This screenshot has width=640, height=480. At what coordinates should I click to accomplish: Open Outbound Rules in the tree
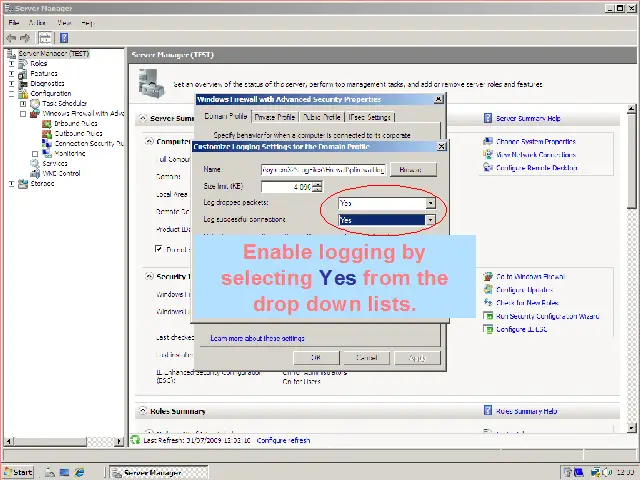point(72,133)
